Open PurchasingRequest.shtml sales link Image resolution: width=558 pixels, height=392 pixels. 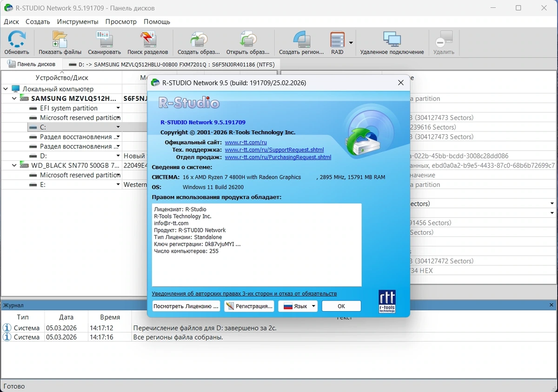click(278, 157)
